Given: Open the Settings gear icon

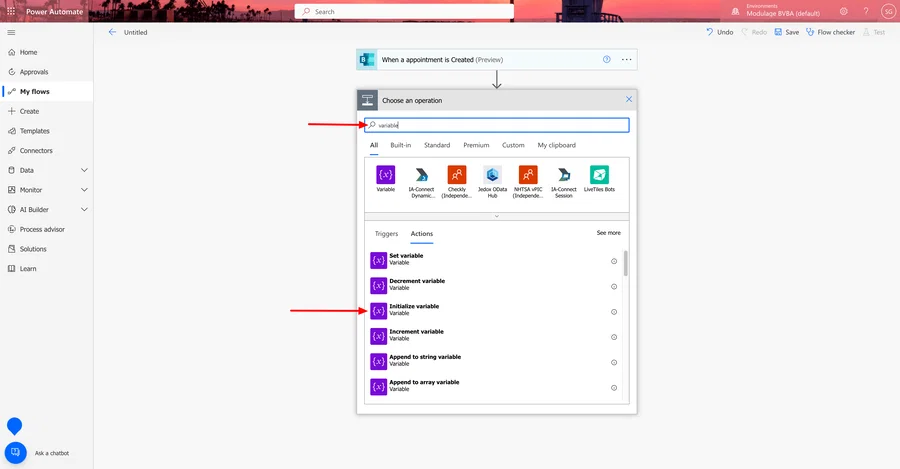Looking at the screenshot, I should (x=843, y=11).
